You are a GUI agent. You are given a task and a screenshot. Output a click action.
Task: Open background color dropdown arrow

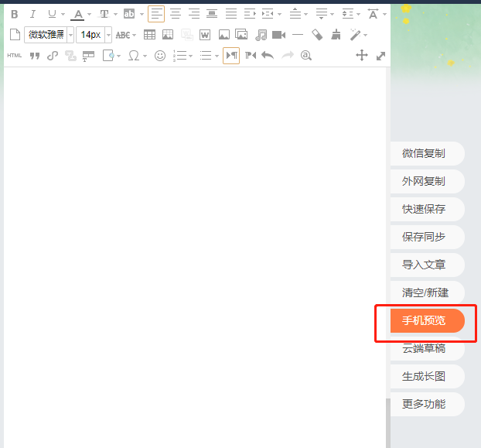(142, 14)
